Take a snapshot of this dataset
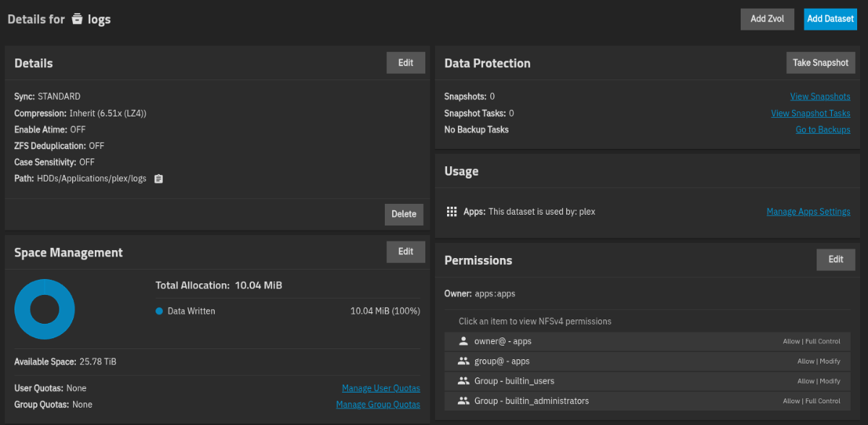 pyautogui.click(x=820, y=63)
